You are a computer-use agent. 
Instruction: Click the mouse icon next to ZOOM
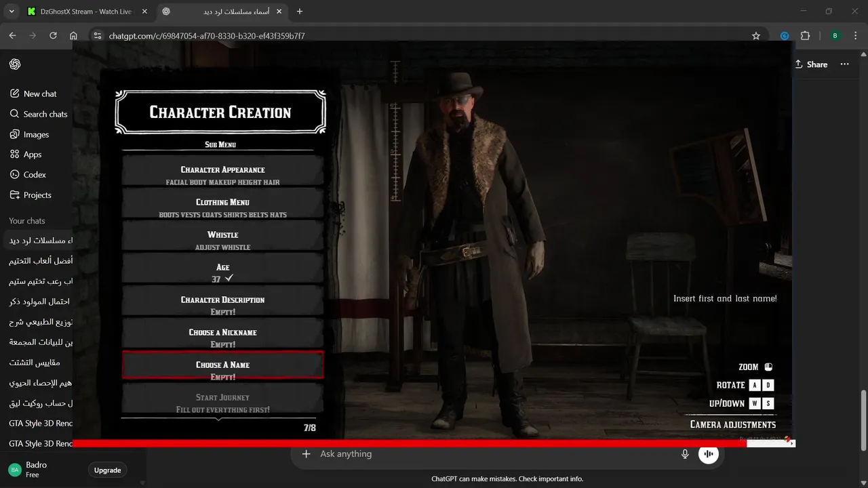click(x=768, y=367)
